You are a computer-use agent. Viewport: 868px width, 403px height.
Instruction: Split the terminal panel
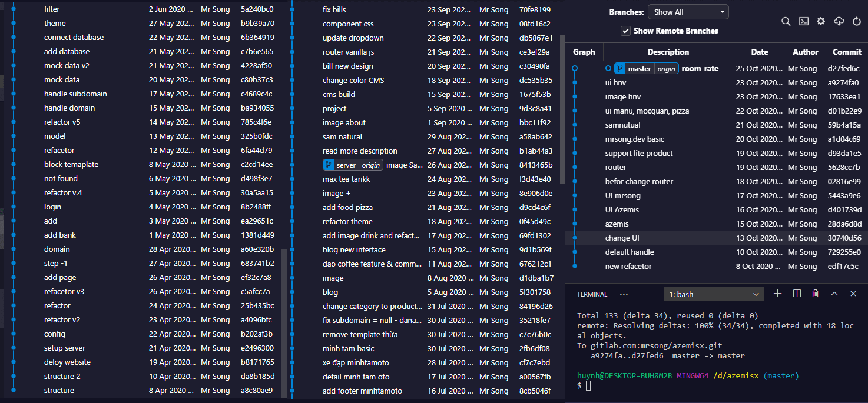click(797, 294)
